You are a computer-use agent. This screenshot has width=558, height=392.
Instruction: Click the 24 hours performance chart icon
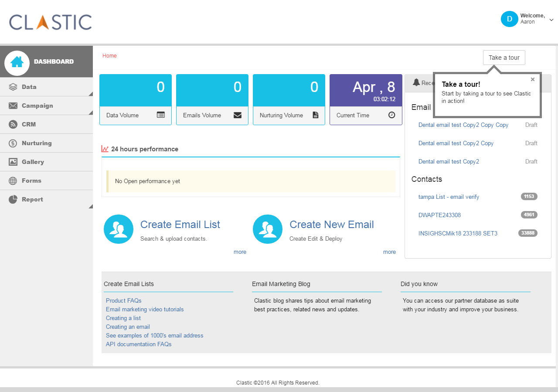click(x=105, y=149)
